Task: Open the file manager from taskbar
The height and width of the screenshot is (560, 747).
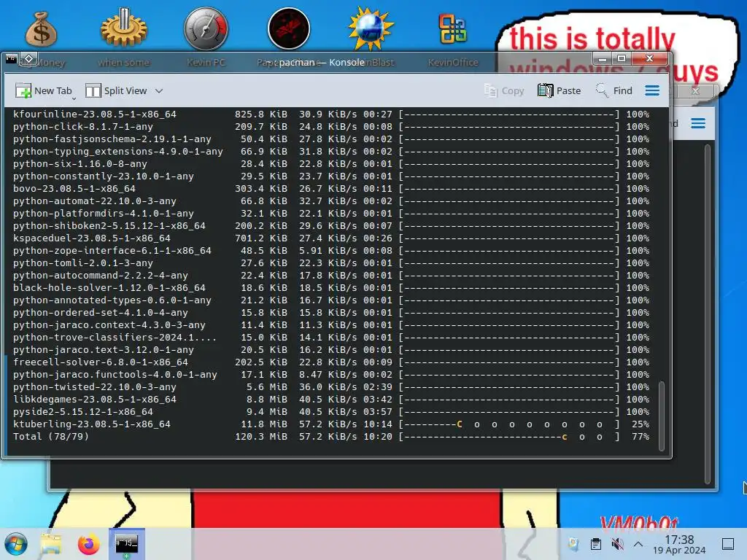Action: (51, 544)
